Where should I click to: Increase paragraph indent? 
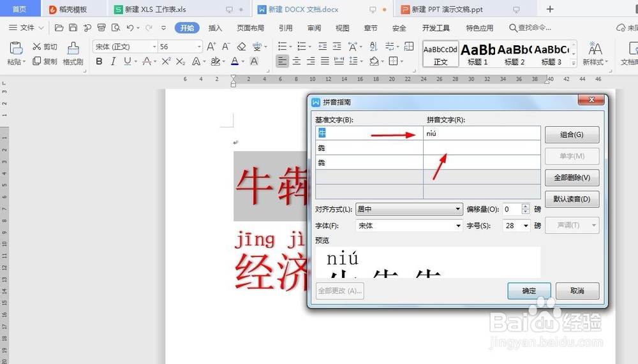[x=337, y=47]
